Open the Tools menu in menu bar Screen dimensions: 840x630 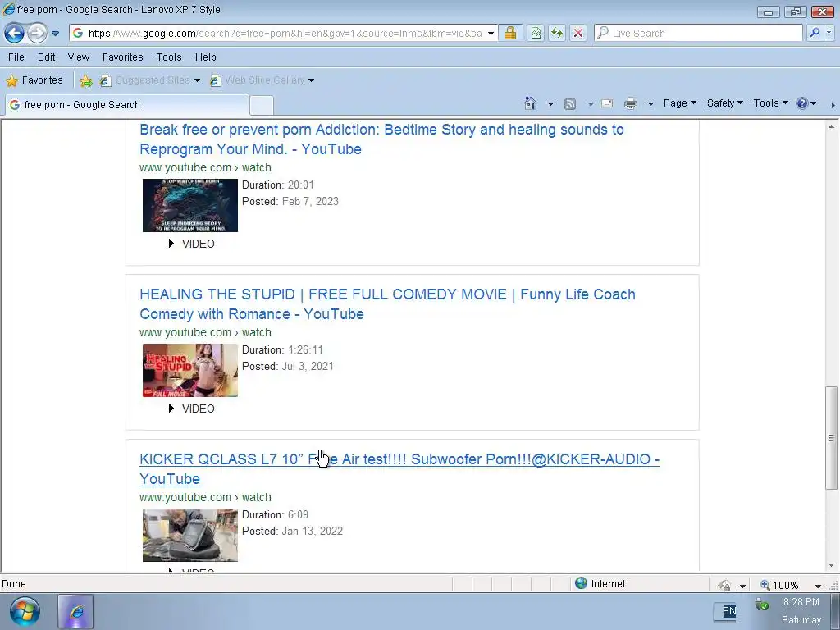click(x=169, y=57)
